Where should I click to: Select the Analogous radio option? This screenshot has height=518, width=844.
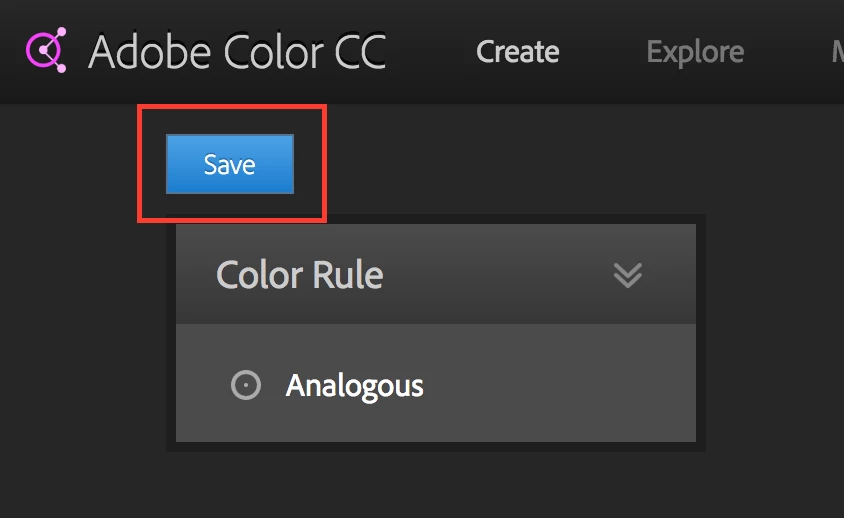tap(246, 385)
